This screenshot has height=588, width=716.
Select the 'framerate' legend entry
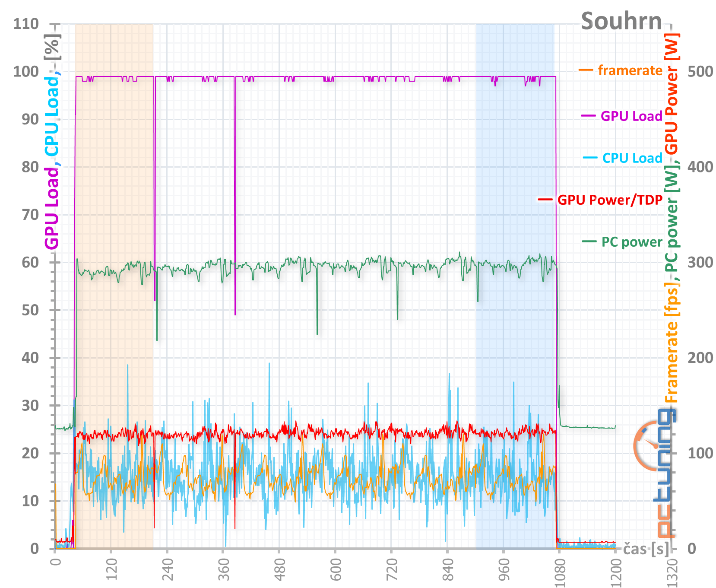coord(630,70)
